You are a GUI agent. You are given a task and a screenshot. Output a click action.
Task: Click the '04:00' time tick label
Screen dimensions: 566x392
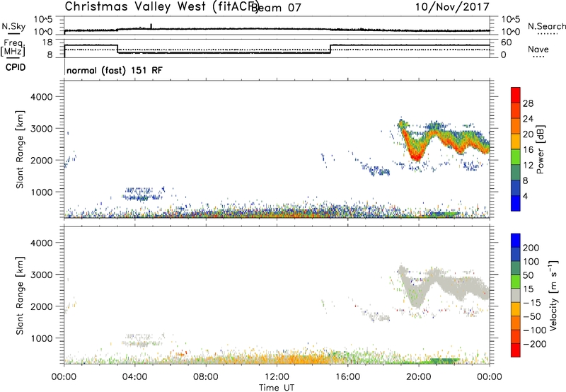click(x=134, y=377)
